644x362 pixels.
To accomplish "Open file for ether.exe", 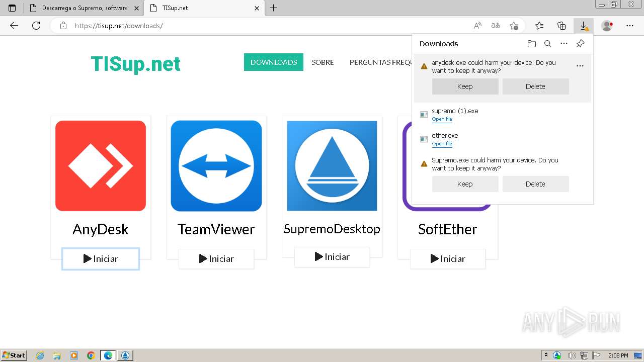I will 442,144.
